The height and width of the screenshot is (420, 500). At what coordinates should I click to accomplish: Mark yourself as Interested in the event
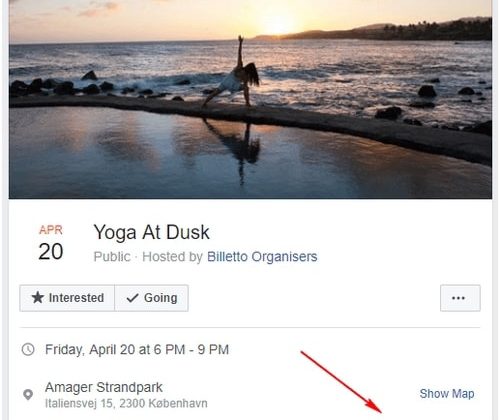pyautogui.click(x=67, y=298)
